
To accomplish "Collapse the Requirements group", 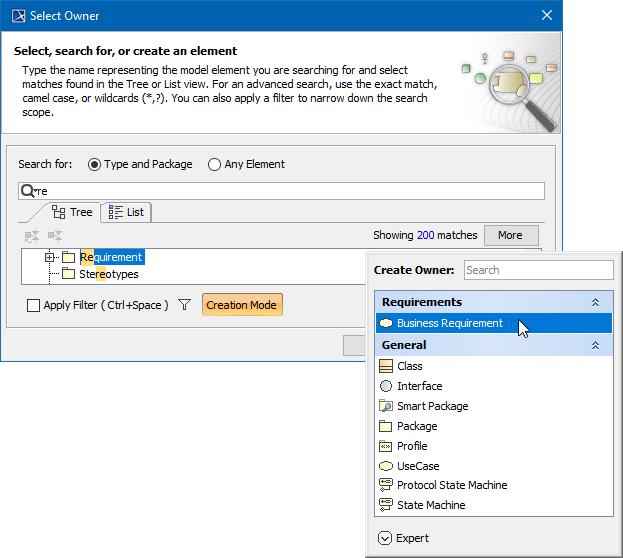I will (595, 302).
